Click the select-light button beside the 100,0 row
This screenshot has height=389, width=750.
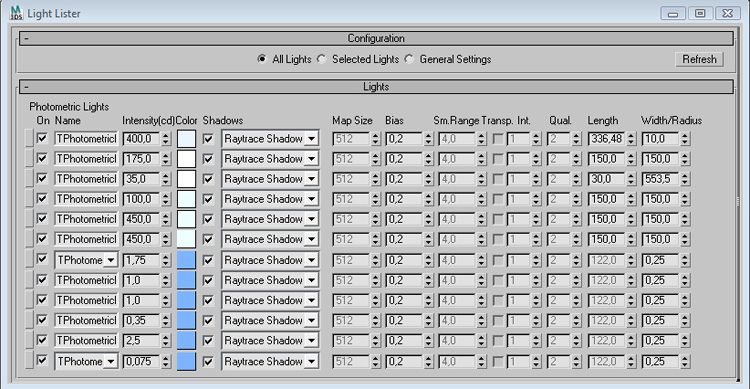(29, 199)
